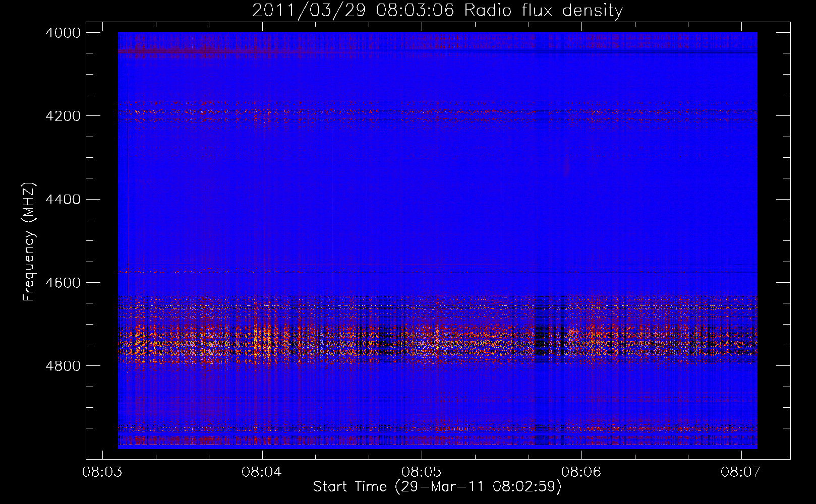Click the 'Frequency (MHZ)' axis title
The image size is (816, 504).
click(29, 242)
